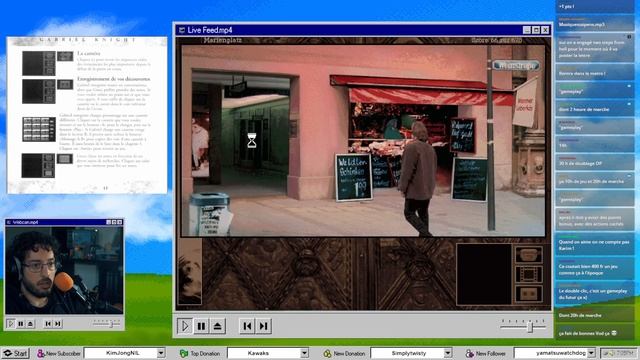The image size is (640, 360).
Task: Click the Marienplatz location label in game
Action: (x=222, y=40)
